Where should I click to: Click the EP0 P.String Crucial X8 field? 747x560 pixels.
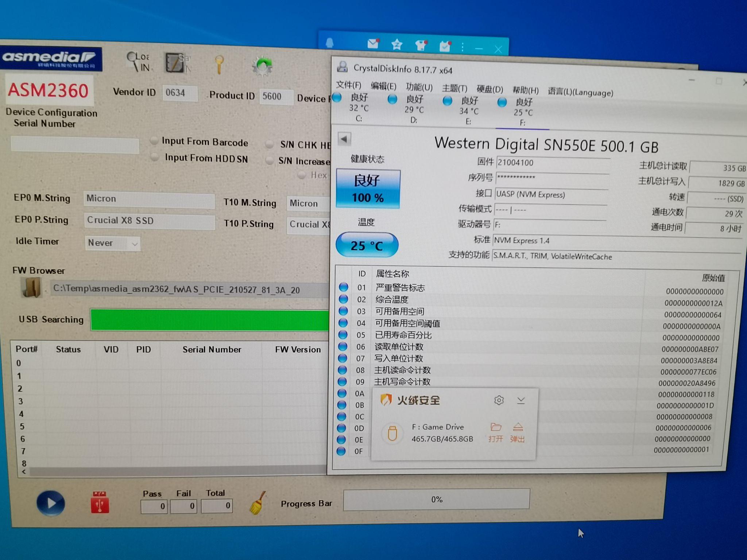(149, 221)
